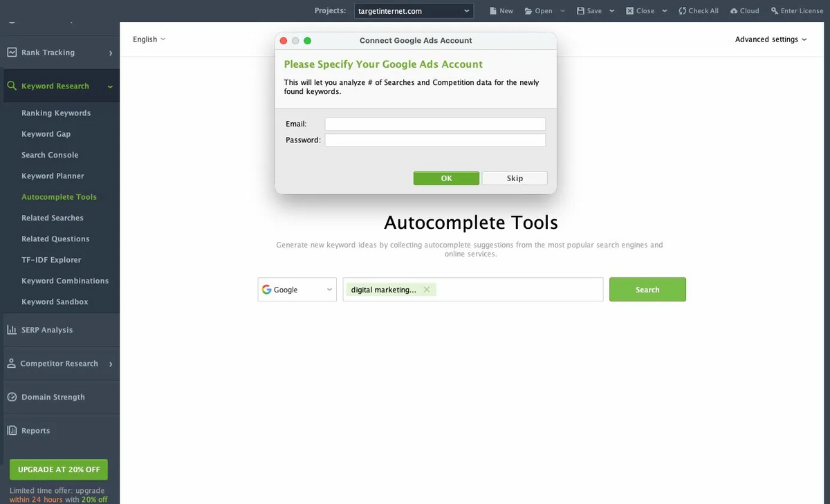
Task: Click the Keyword Research magnifier icon
Action: [12, 86]
